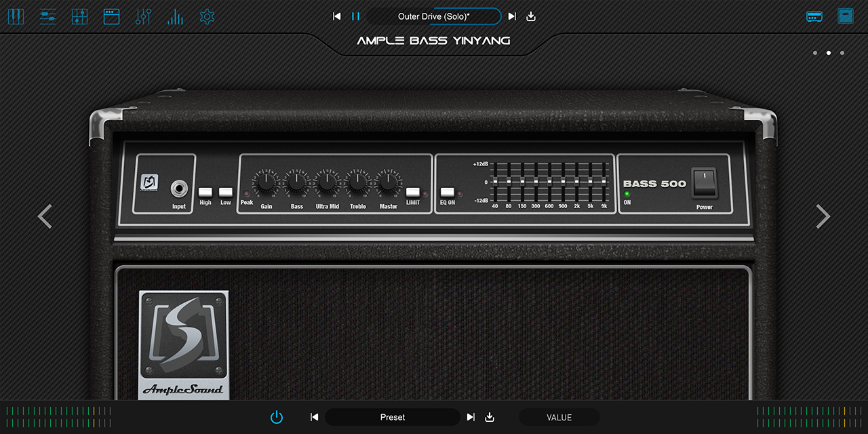The width and height of the screenshot is (868, 434).
Task: Select the cabinet view icon top right
Action: coord(846,16)
